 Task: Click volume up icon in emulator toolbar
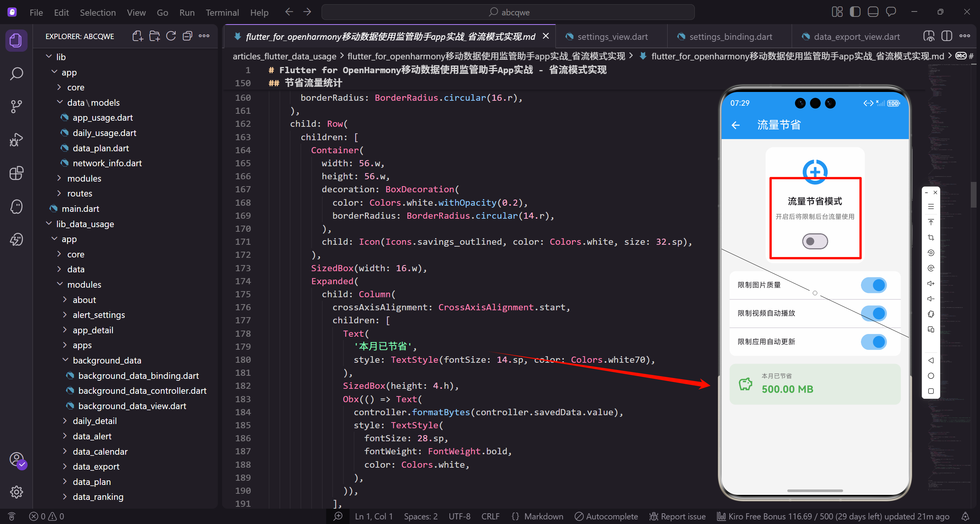pos(931,283)
